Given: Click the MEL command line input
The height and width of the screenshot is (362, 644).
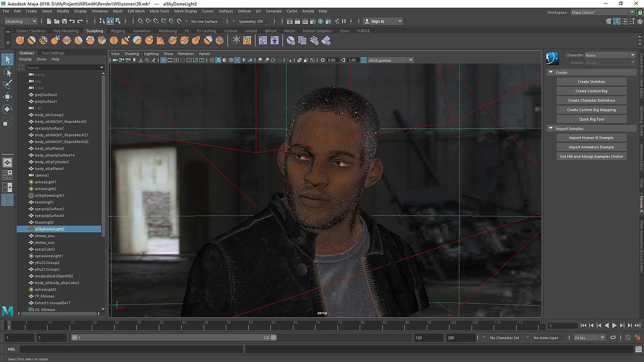Looking at the screenshot, I should click(x=132, y=349).
